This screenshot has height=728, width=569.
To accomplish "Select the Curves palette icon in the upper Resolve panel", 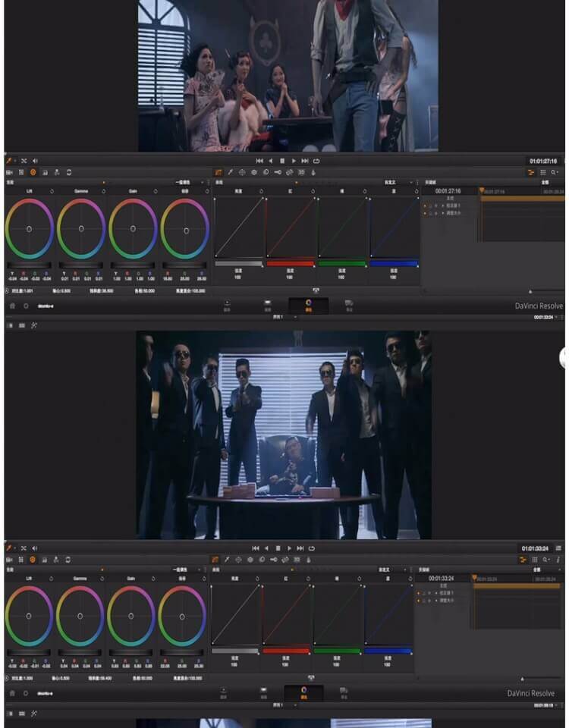I will click(x=218, y=172).
